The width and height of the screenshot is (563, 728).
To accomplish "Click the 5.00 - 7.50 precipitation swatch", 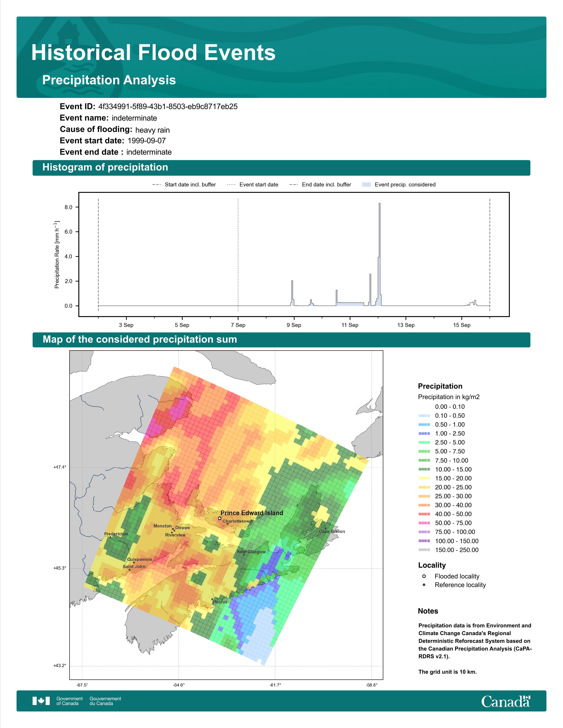I will tap(424, 451).
